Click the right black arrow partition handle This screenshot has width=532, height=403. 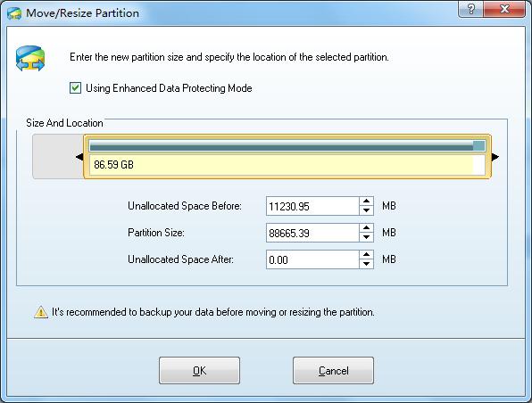pyautogui.click(x=495, y=157)
